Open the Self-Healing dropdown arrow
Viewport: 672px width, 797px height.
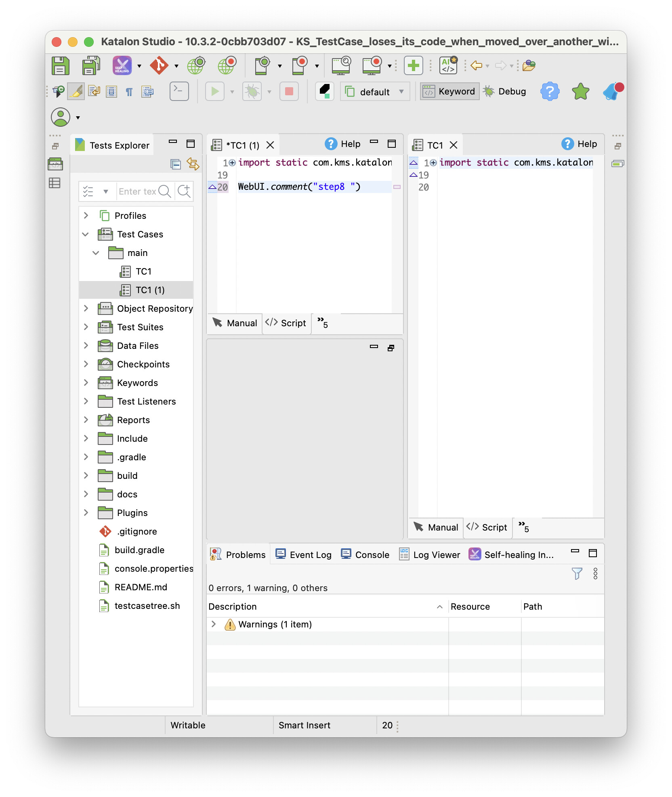pos(139,66)
